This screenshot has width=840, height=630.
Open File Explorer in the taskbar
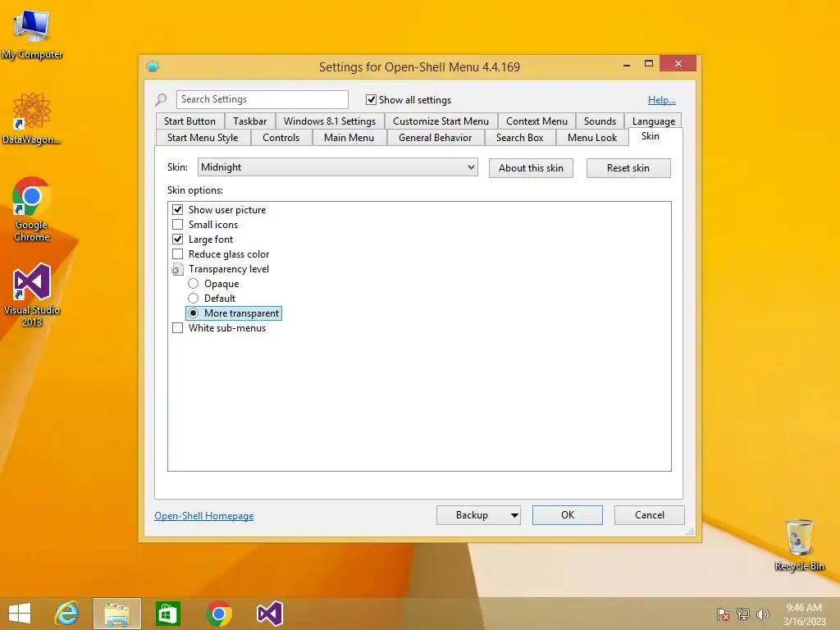[117, 614]
